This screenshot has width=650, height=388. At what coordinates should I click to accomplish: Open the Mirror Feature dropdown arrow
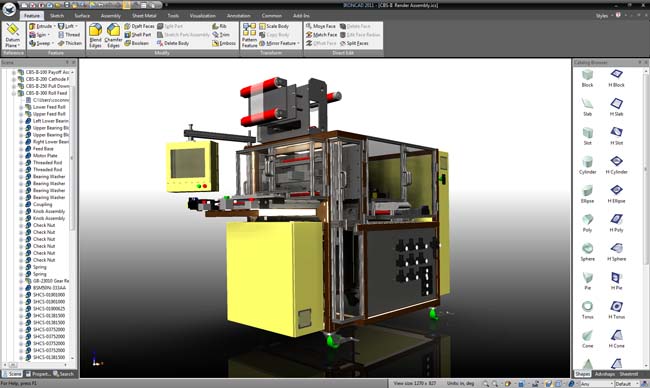point(298,43)
